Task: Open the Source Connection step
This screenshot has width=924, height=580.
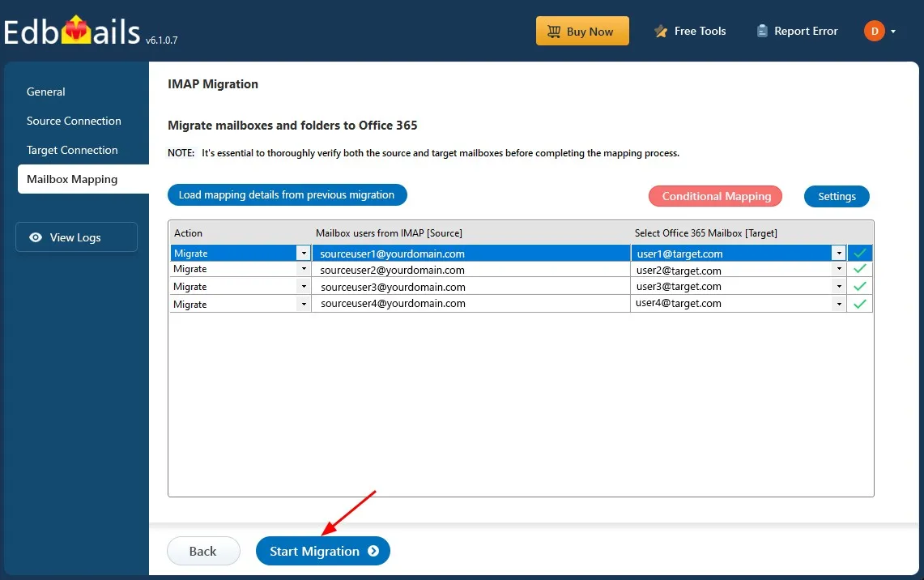Action: (74, 121)
